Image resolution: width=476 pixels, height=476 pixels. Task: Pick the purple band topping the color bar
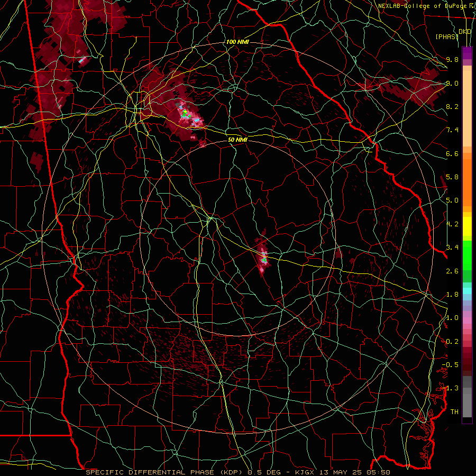[467, 53]
